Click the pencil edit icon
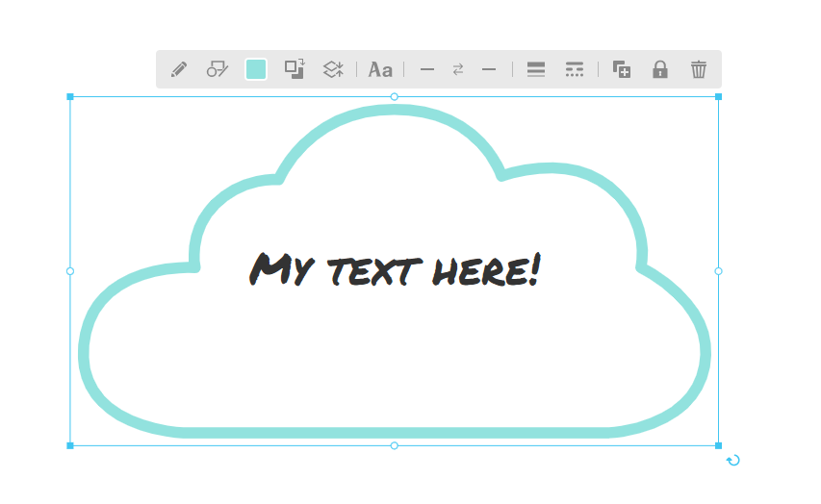 [178, 69]
